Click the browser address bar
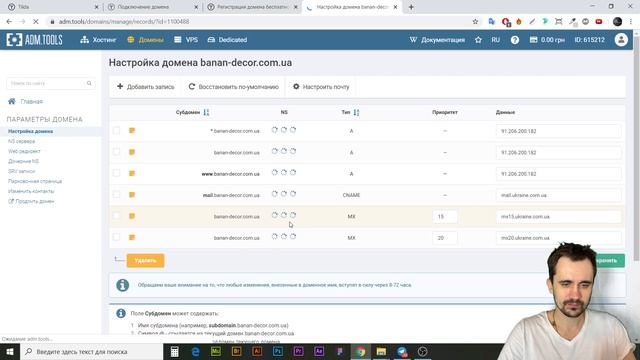 pos(261,22)
